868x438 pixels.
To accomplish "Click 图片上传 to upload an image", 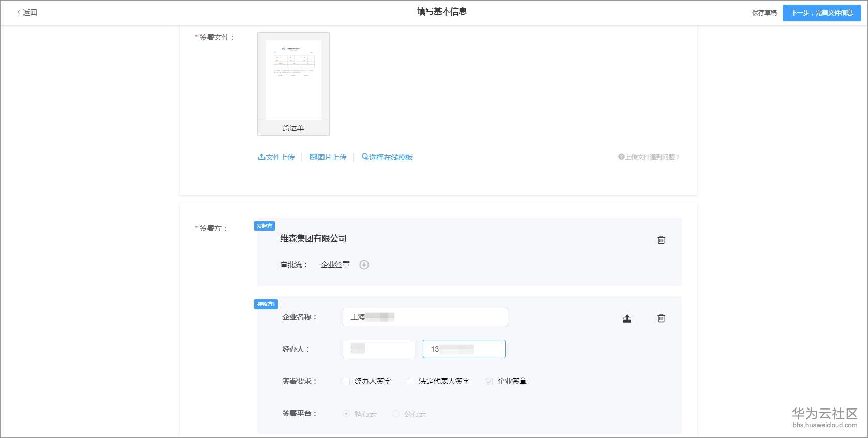I will 328,157.
